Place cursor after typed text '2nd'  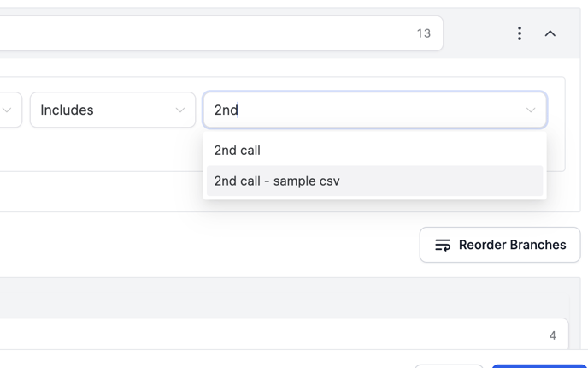[239, 110]
